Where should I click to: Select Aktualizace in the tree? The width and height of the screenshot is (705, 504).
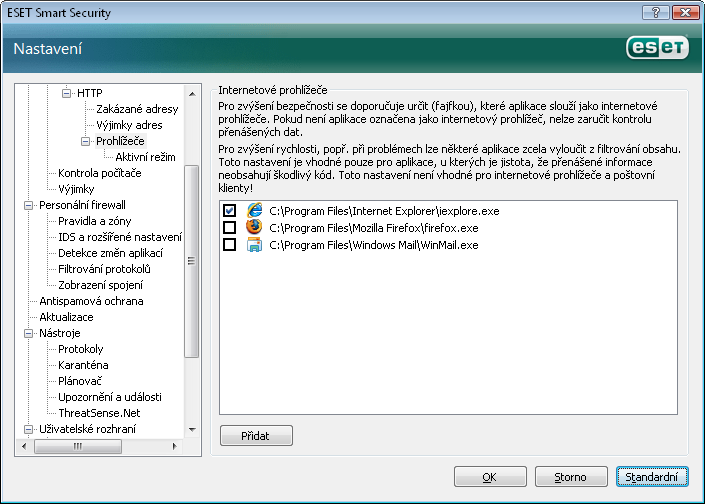point(66,317)
